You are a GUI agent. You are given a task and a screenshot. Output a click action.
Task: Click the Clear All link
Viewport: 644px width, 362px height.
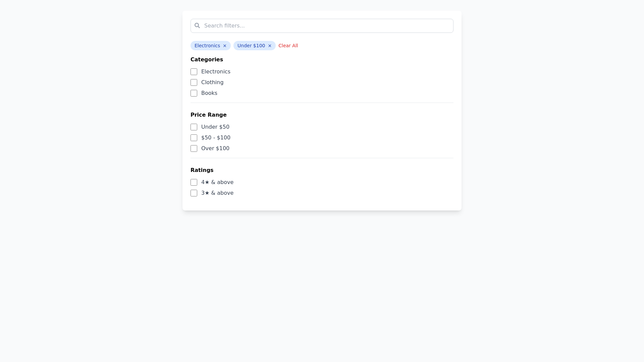point(288,46)
